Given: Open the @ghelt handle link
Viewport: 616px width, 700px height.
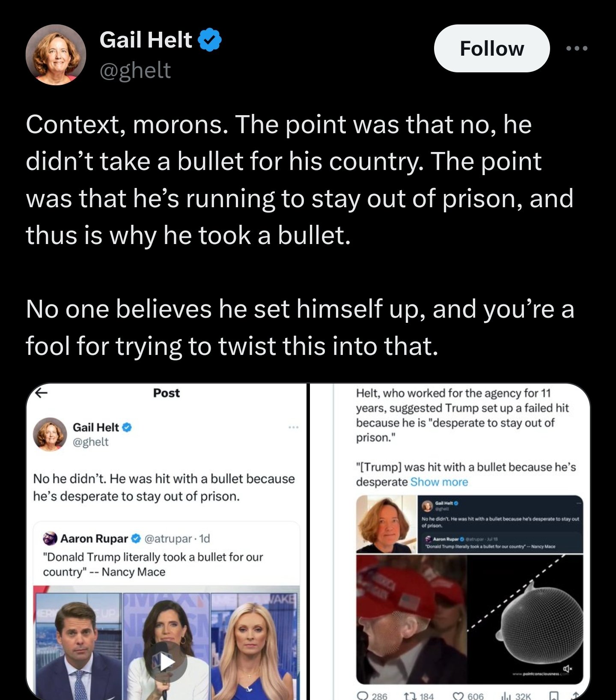Looking at the screenshot, I should coord(135,70).
